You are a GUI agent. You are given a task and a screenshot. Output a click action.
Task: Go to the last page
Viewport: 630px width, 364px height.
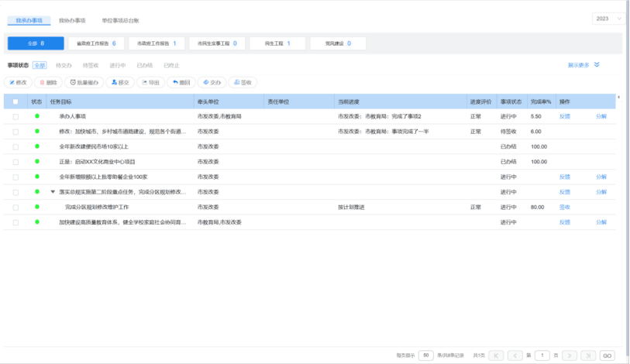click(588, 355)
